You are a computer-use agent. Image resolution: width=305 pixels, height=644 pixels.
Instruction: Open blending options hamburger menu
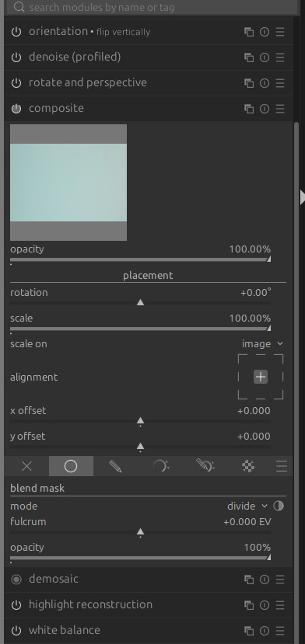coord(282,466)
